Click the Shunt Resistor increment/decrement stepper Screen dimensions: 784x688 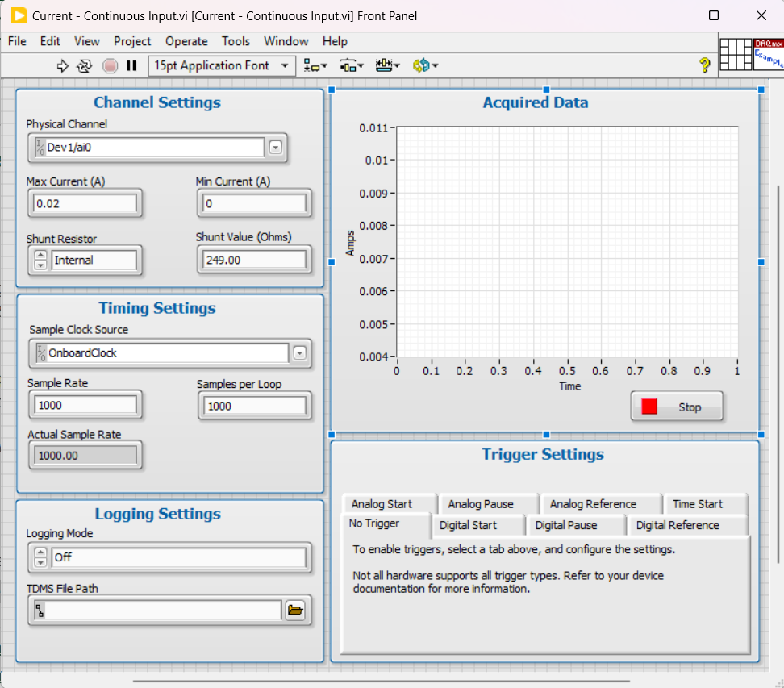[x=40, y=260]
